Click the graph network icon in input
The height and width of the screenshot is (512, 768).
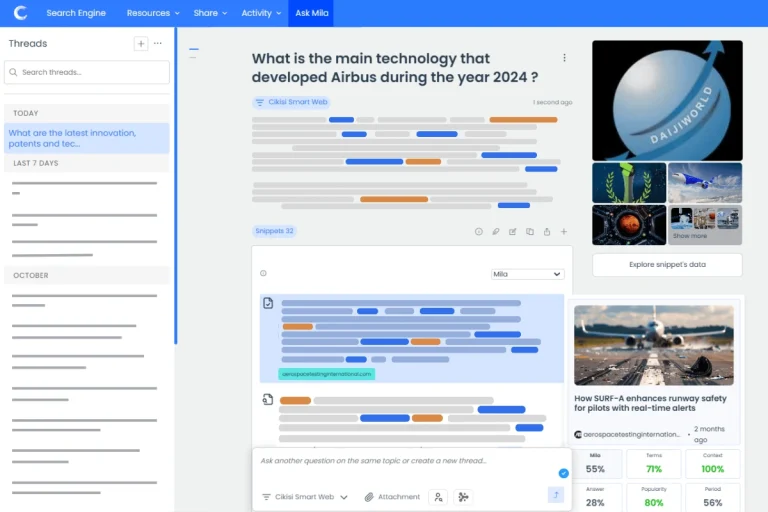(x=462, y=497)
